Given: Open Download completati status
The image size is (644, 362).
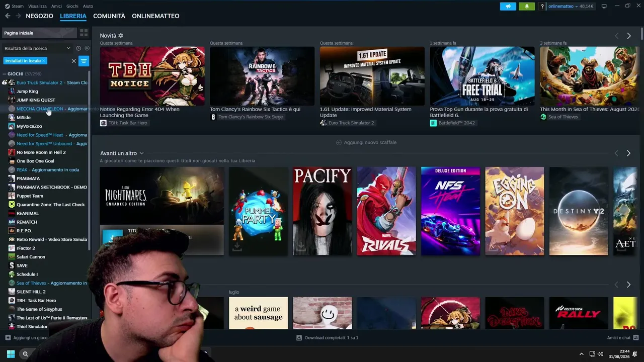Looking at the screenshot, I should pyautogui.click(x=332, y=338).
